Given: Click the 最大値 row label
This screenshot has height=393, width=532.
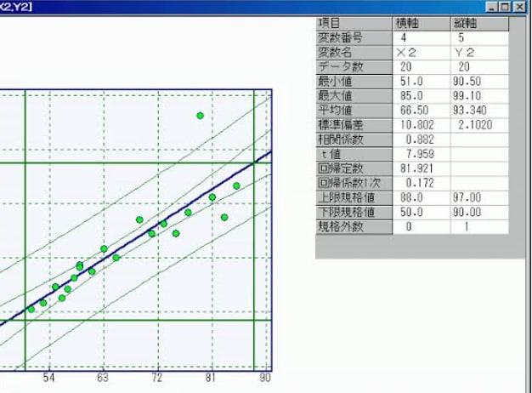Looking at the screenshot, I should (x=354, y=96).
